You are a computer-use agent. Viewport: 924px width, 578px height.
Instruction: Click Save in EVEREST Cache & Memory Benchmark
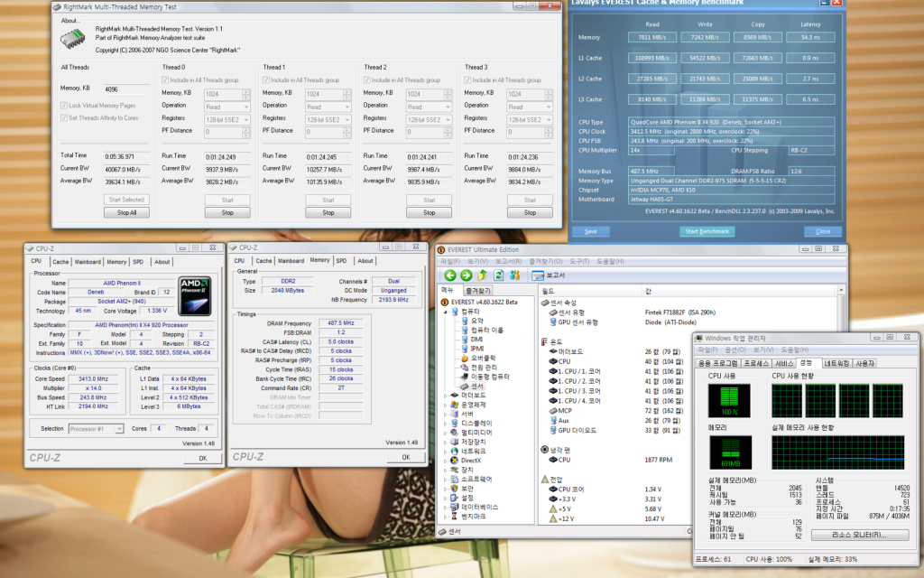click(590, 231)
